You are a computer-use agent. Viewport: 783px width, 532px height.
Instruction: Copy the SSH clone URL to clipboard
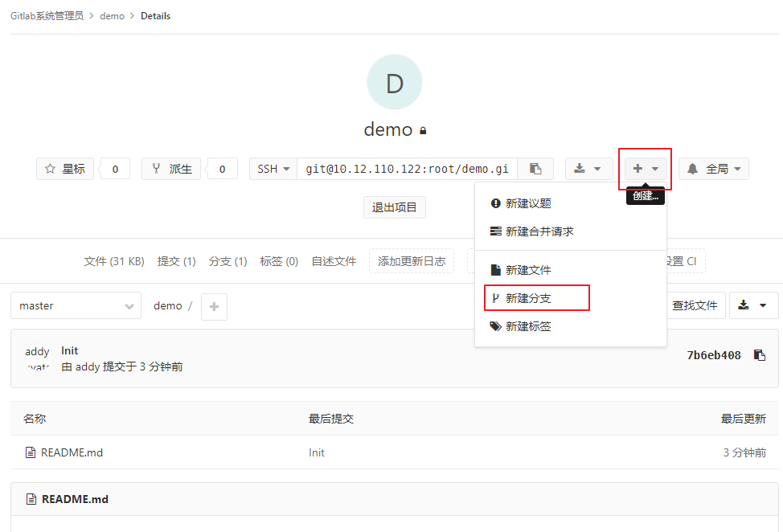point(535,169)
